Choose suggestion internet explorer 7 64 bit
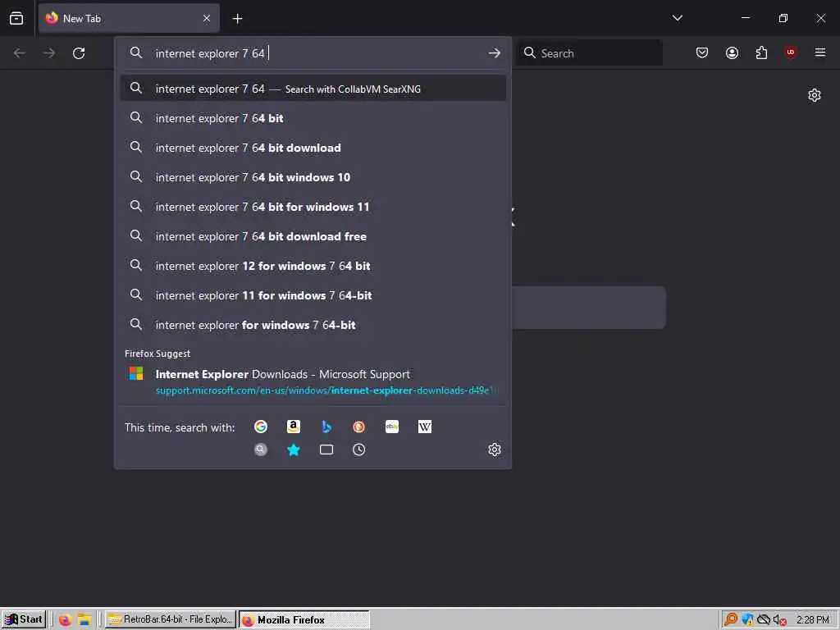Viewport: 840px width, 630px height. [313, 118]
